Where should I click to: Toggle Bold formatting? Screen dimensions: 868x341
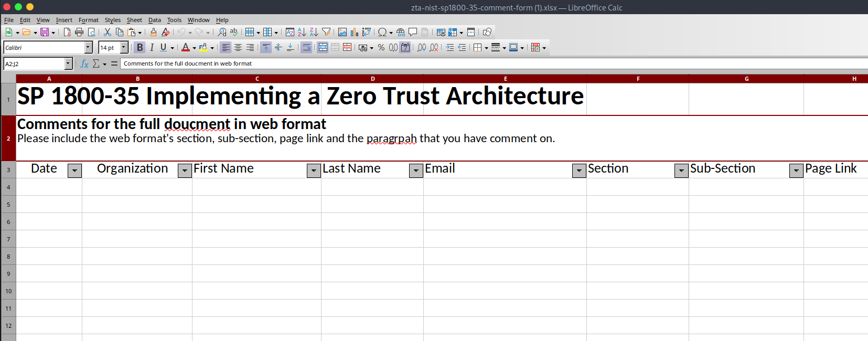tap(140, 47)
